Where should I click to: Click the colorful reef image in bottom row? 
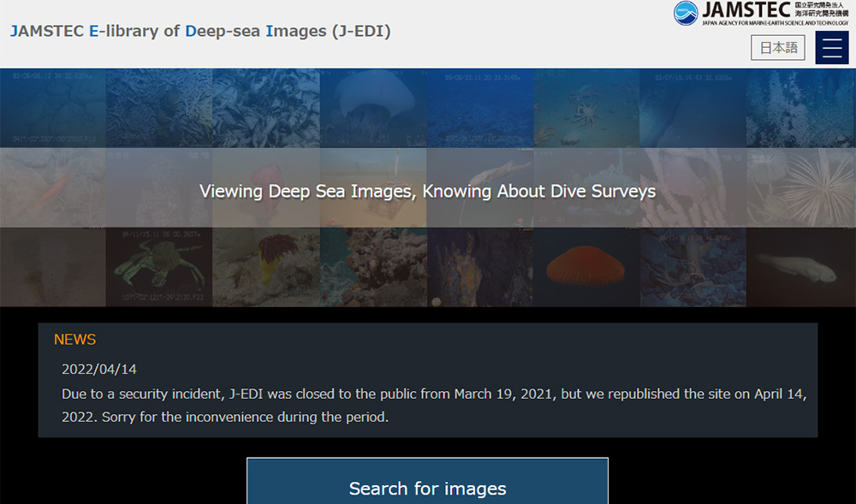click(374, 267)
